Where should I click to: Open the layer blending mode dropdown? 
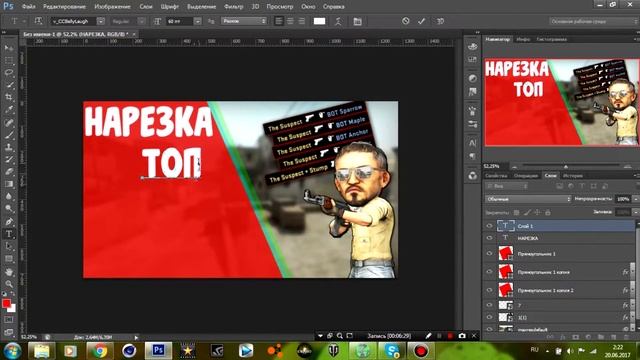[x=528, y=199]
